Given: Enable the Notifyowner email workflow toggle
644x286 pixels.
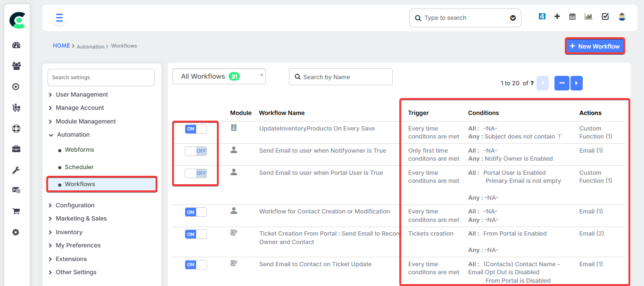Looking at the screenshot, I should click(196, 151).
